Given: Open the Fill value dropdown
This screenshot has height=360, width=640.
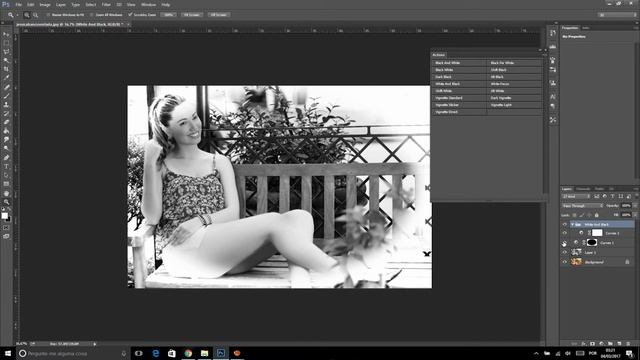Looking at the screenshot, I should point(635,215).
